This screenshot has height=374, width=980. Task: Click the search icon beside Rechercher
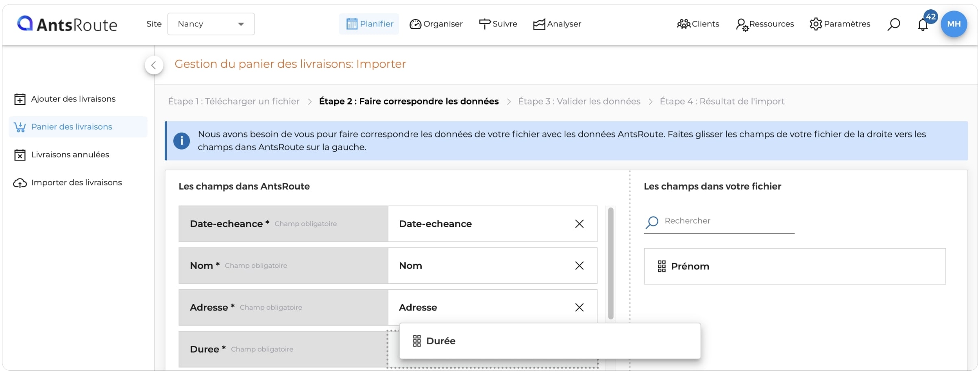(x=652, y=222)
